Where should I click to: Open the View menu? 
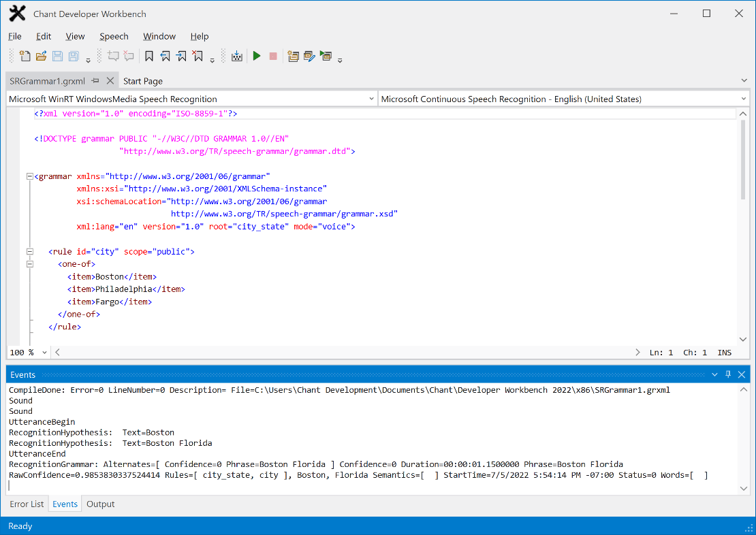pos(75,36)
